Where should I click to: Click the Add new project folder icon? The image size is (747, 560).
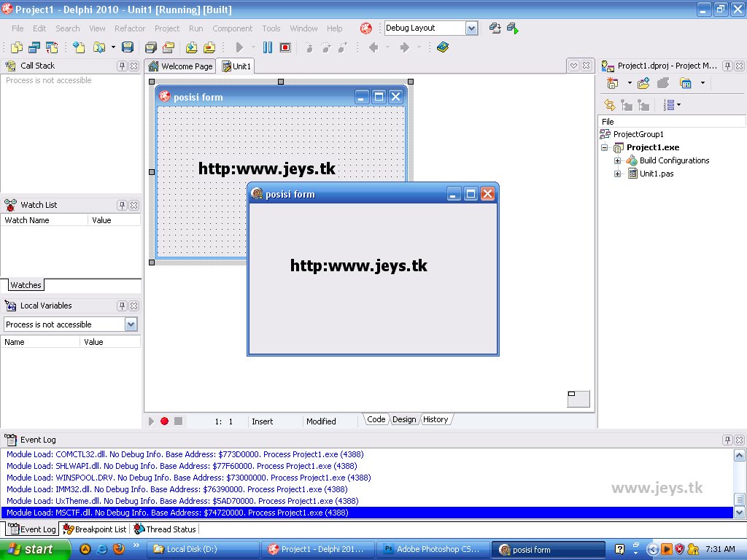tap(643, 83)
